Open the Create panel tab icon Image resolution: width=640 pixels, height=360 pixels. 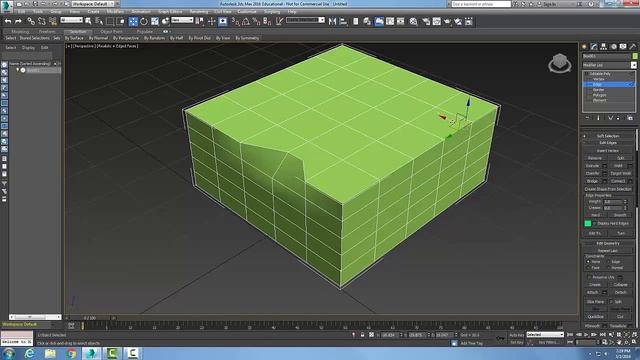tap(584, 47)
